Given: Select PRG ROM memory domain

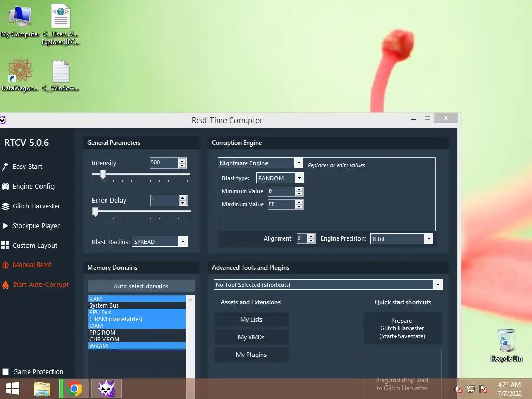Looking at the screenshot, I should [137, 332].
